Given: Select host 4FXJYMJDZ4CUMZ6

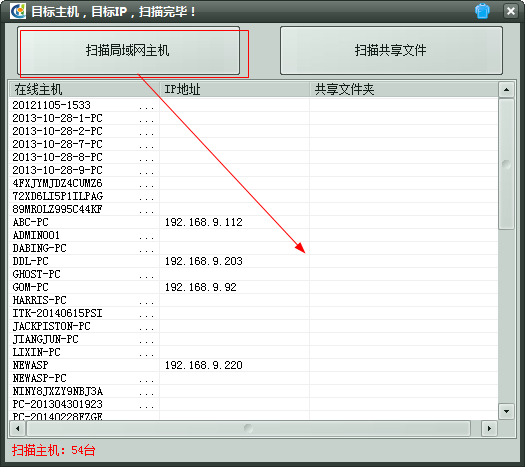Looking at the screenshot, I should click(x=57, y=183).
